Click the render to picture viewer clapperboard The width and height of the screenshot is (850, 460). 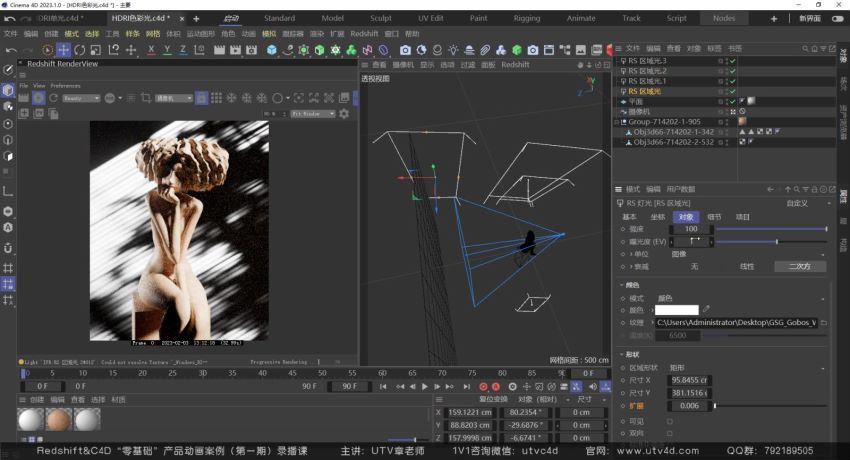pos(235,50)
